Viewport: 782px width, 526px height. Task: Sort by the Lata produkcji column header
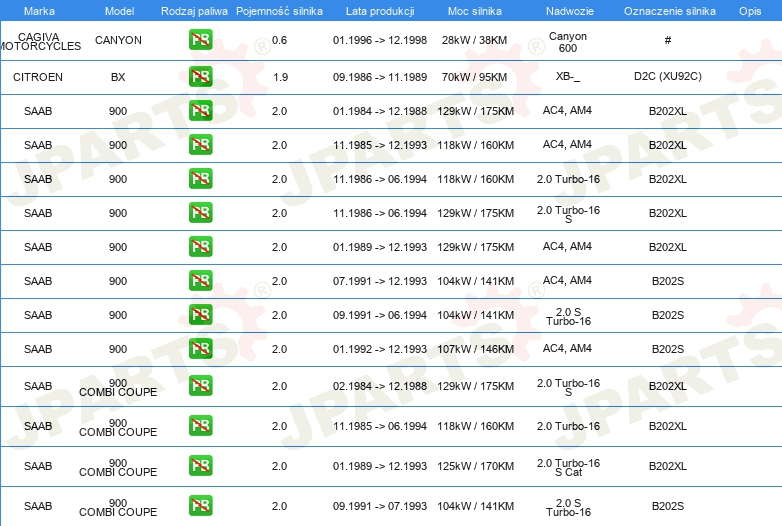379,11
